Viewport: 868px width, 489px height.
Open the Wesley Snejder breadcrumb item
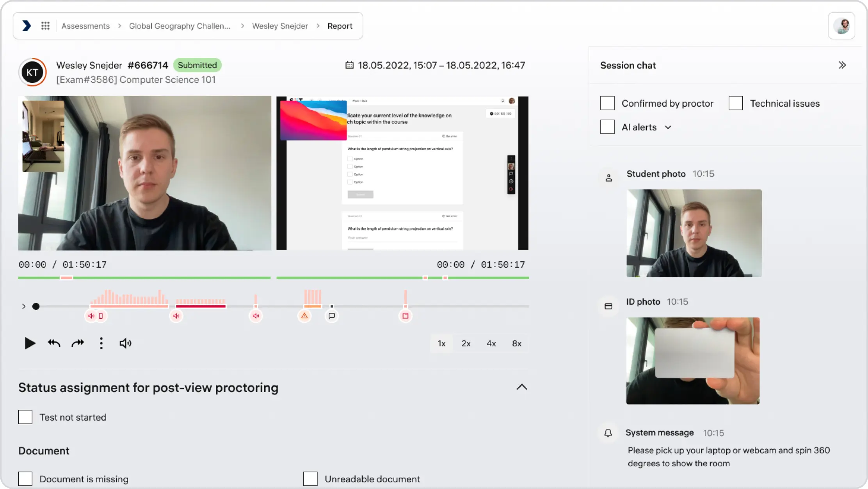tap(280, 26)
